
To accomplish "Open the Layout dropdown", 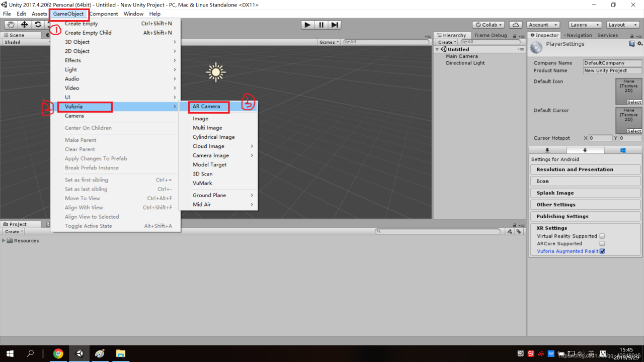I will coord(622,25).
